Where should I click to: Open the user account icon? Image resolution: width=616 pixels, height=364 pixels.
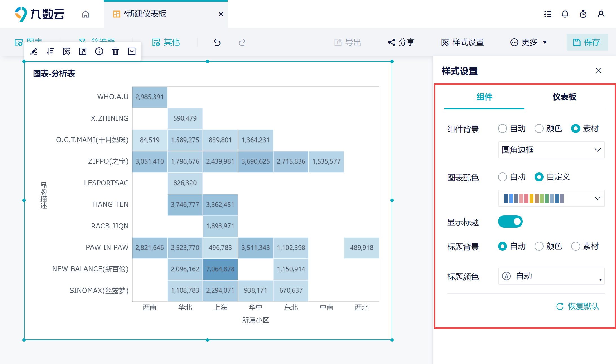coord(601,14)
